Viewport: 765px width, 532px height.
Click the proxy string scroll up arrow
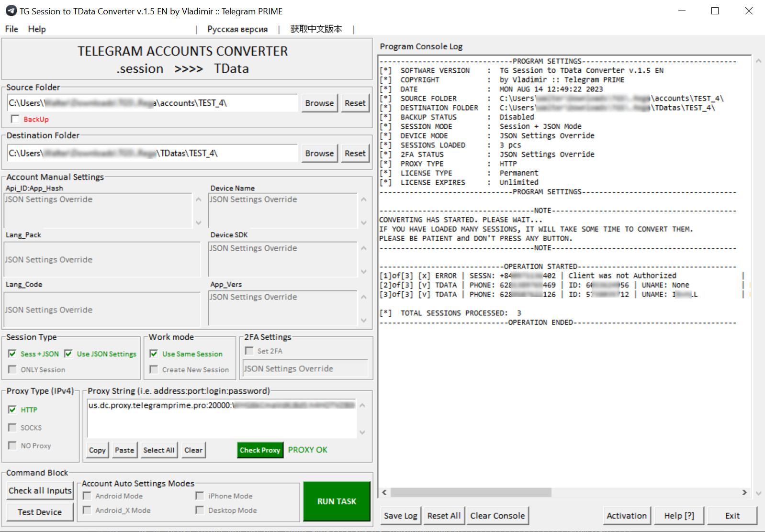coord(362,405)
